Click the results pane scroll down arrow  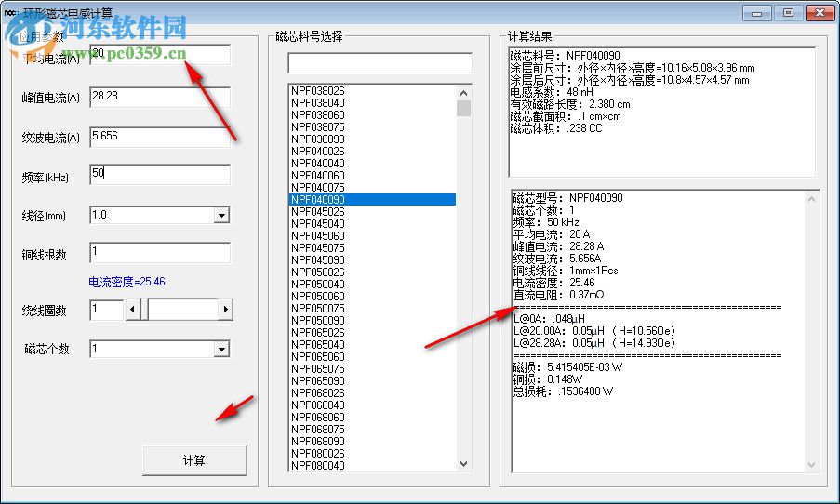pyautogui.click(x=811, y=464)
